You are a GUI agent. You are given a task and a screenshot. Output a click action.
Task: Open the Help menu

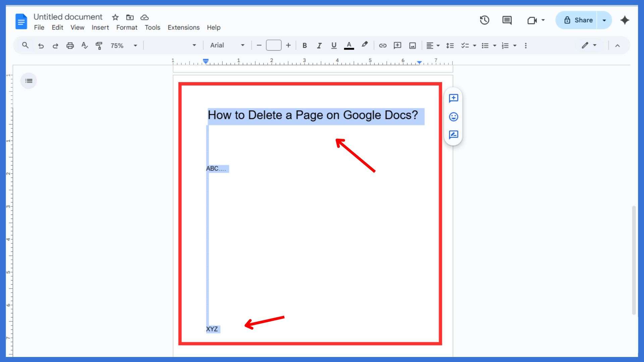[214, 27]
